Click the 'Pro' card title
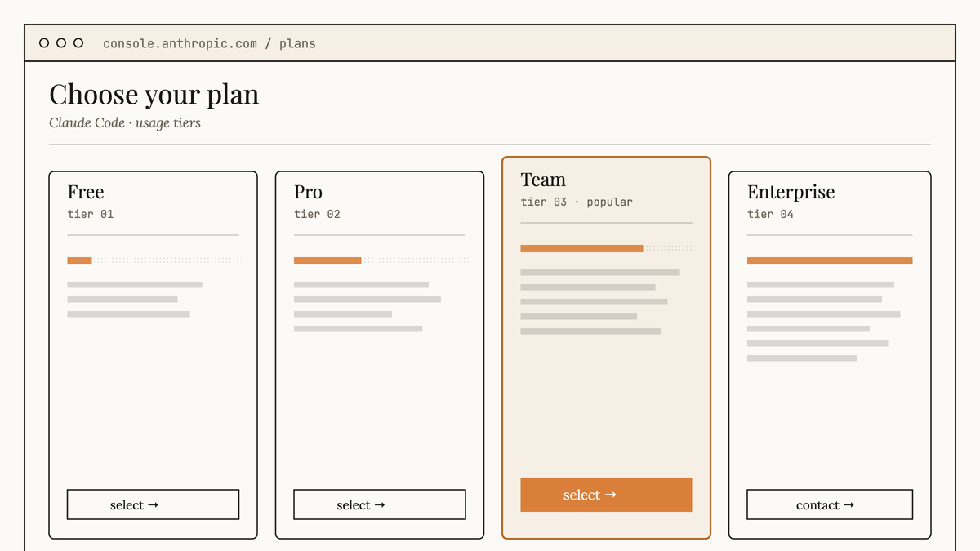The image size is (980, 551). point(308,192)
